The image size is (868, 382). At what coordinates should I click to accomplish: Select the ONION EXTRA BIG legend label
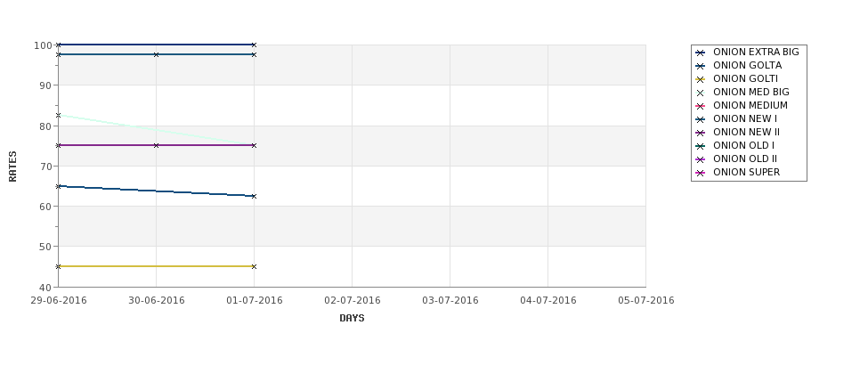756,52
